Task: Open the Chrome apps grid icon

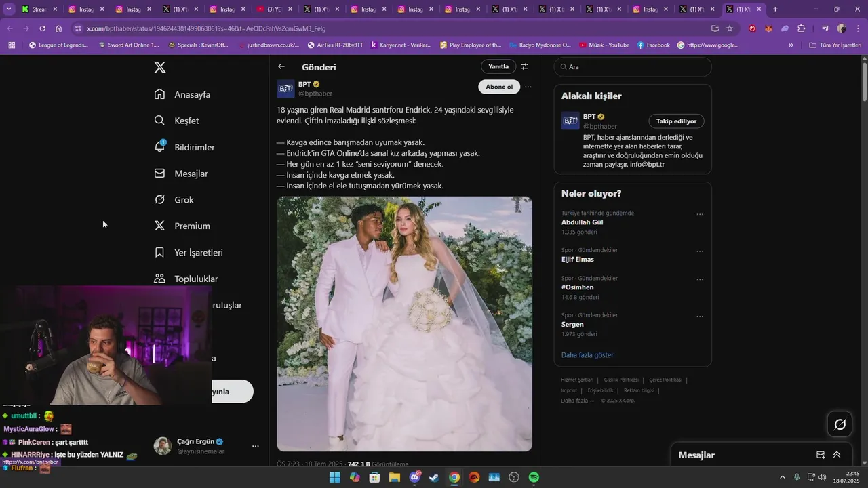Action: point(12,45)
